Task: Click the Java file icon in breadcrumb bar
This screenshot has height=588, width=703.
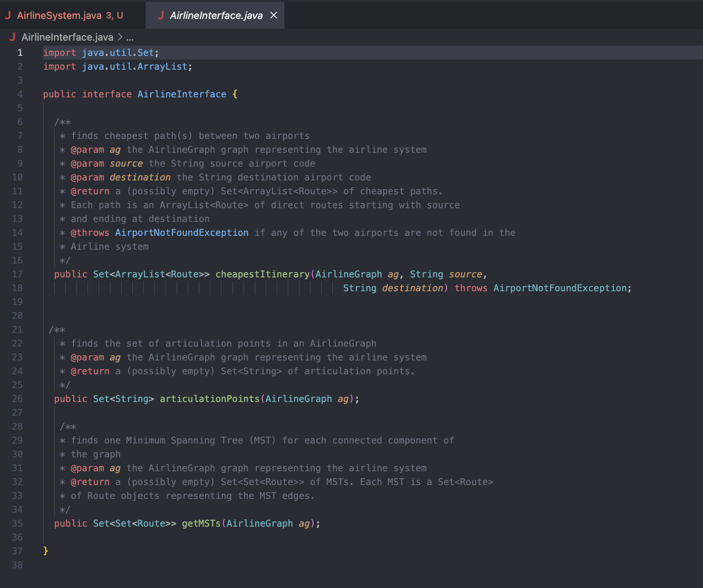Action: (x=12, y=37)
